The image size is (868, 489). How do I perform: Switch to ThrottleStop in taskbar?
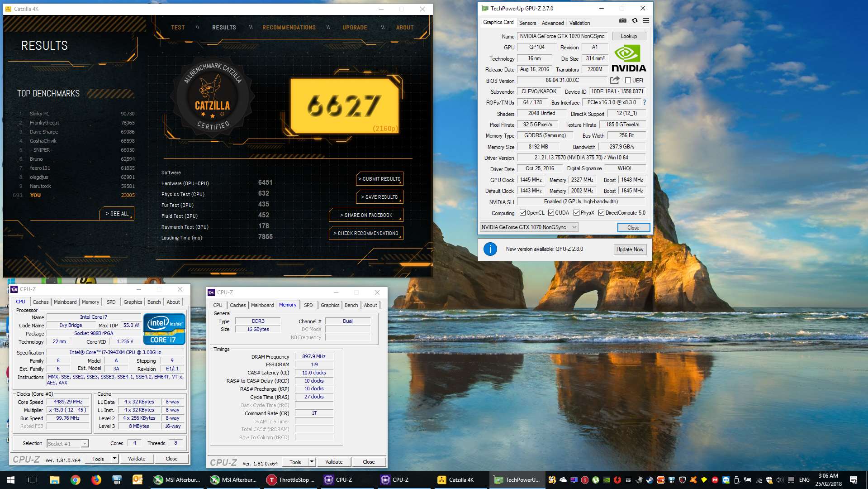point(291,480)
